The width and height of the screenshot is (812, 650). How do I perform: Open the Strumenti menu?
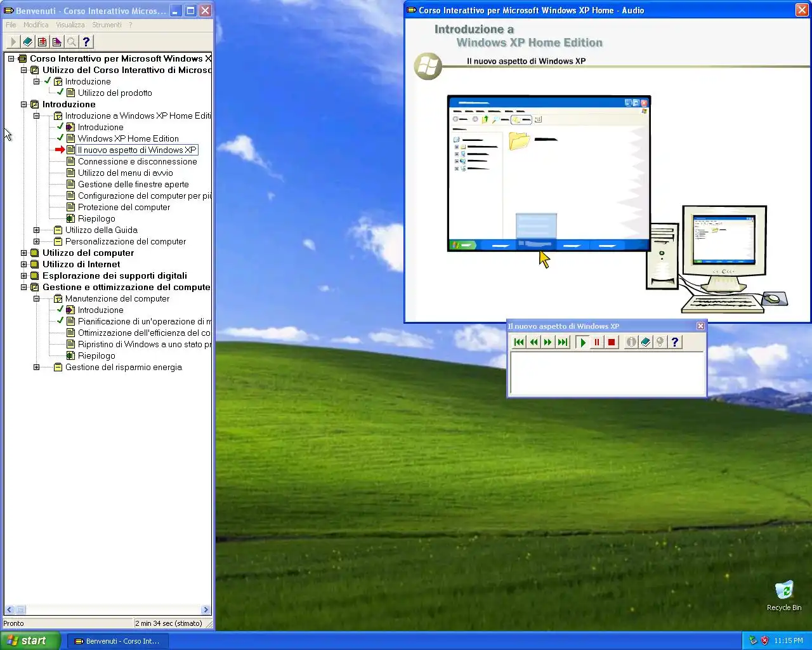107,25
